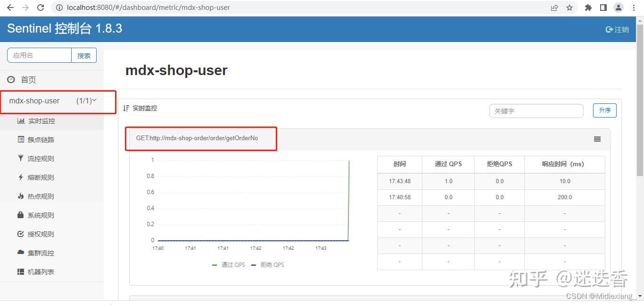Click the 授权规则 check icon

coord(20,234)
